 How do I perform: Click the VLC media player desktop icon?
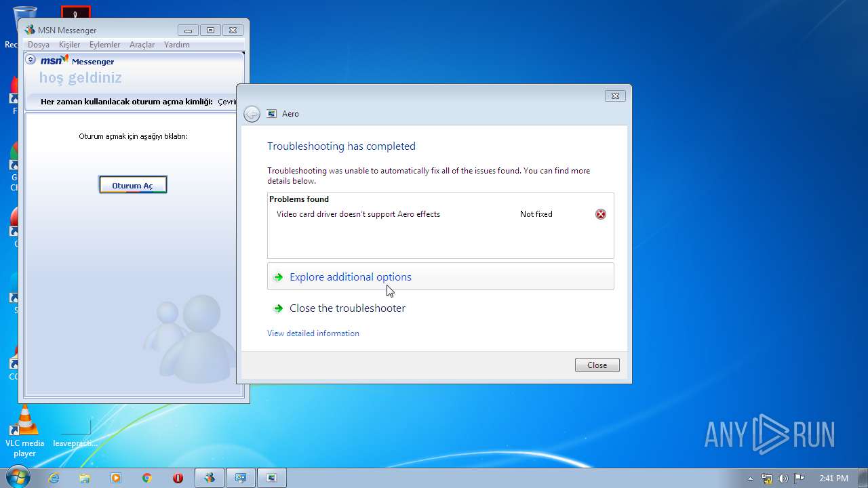[x=25, y=432]
